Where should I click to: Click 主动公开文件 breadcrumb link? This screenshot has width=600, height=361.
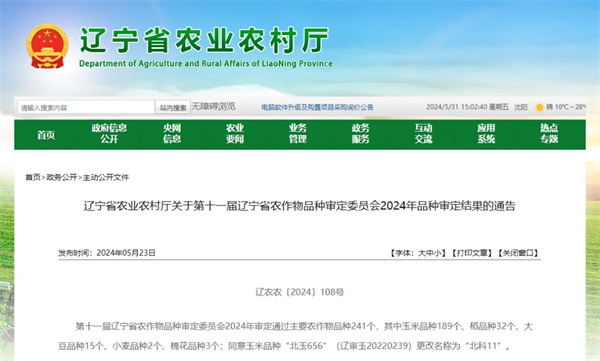click(106, 177)
